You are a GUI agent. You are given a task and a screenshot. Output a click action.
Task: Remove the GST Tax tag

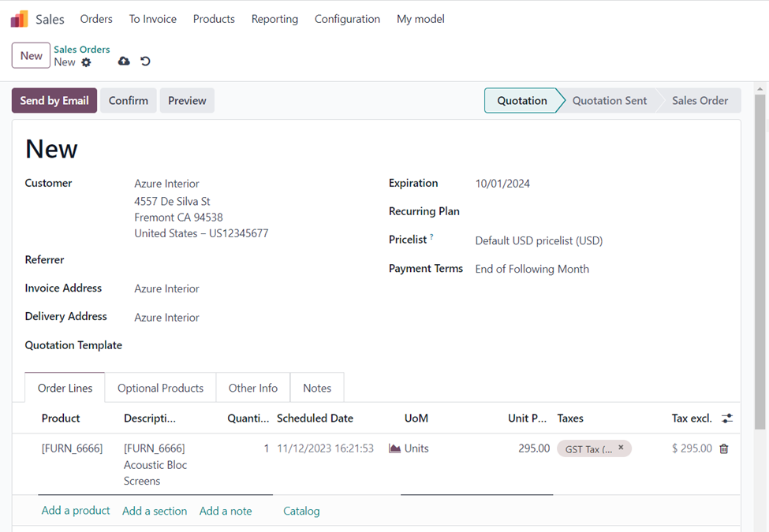point(621,448)
